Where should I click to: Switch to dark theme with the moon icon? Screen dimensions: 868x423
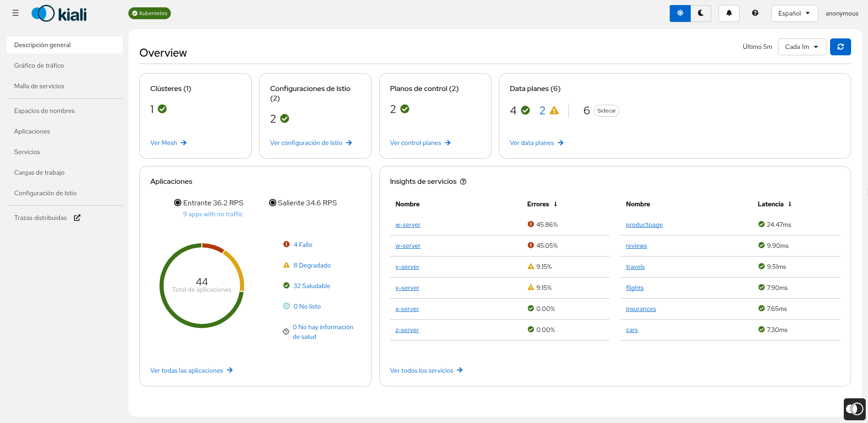tap(701, 13)
